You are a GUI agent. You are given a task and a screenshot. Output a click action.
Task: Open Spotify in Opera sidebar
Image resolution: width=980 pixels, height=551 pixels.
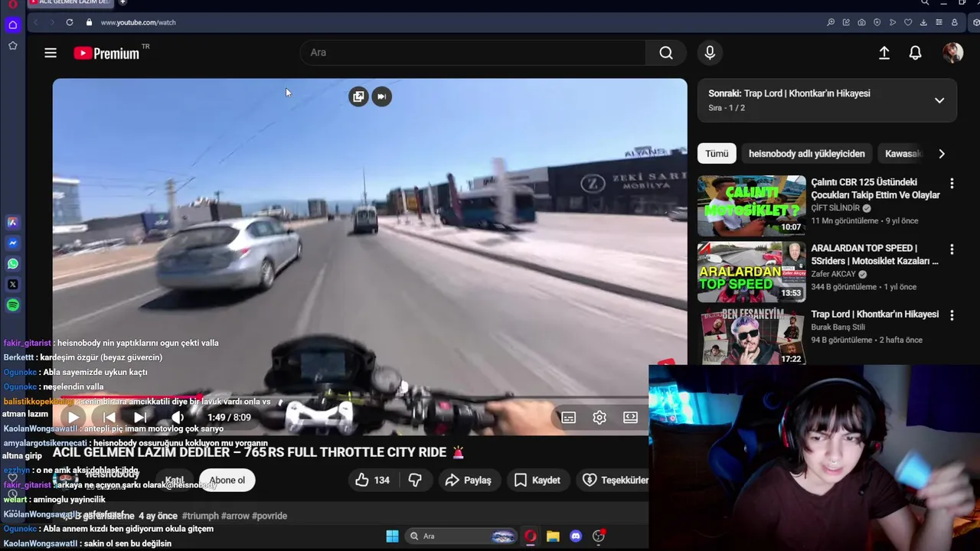pos(13,305)
